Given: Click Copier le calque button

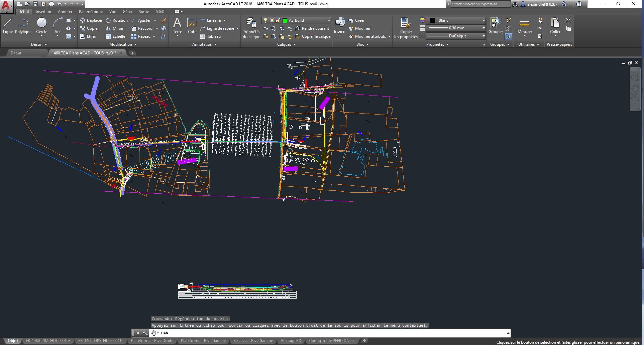Looking at the screenshot, I should pos(313,36).
